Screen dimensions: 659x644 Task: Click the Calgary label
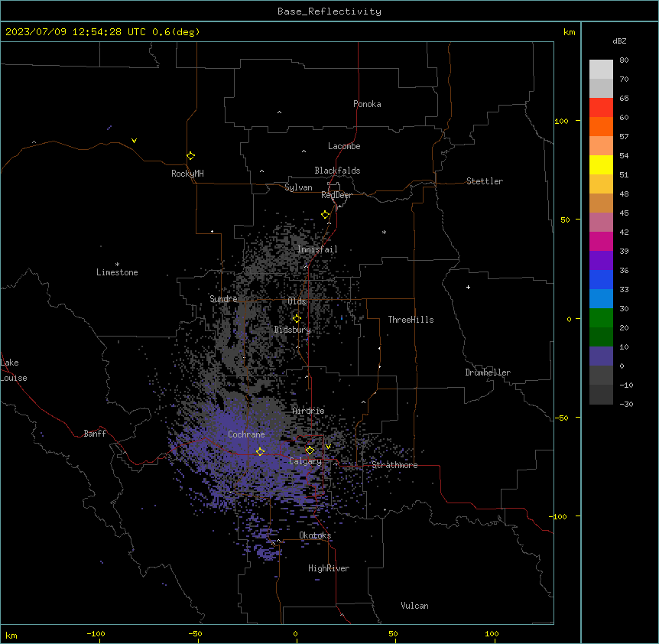(305, 461)
